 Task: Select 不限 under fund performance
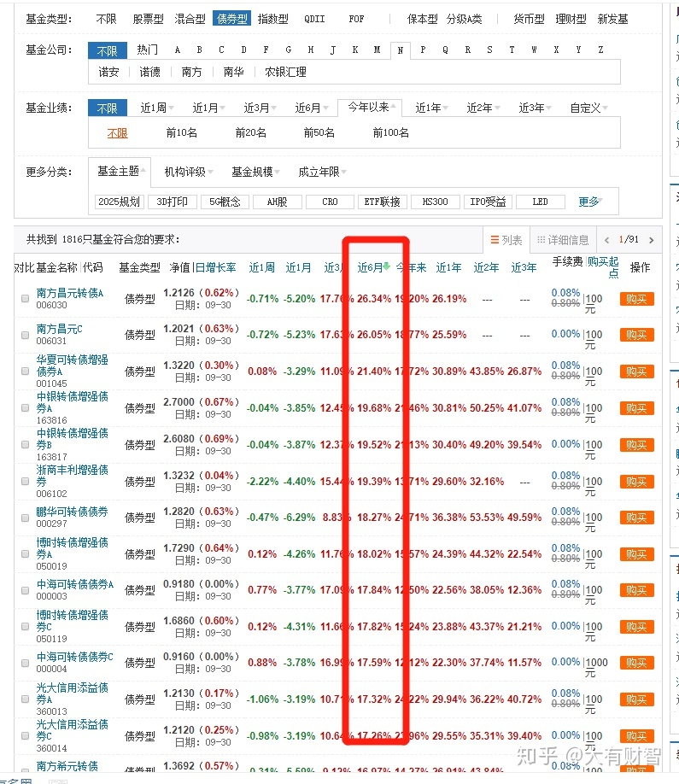(107, 108)
